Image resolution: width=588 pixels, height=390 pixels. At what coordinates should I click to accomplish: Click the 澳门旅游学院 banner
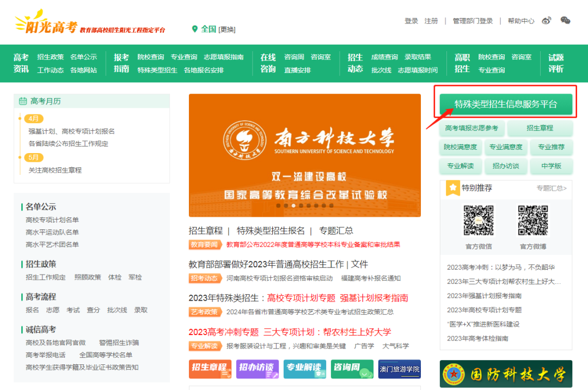click(400, 369)
